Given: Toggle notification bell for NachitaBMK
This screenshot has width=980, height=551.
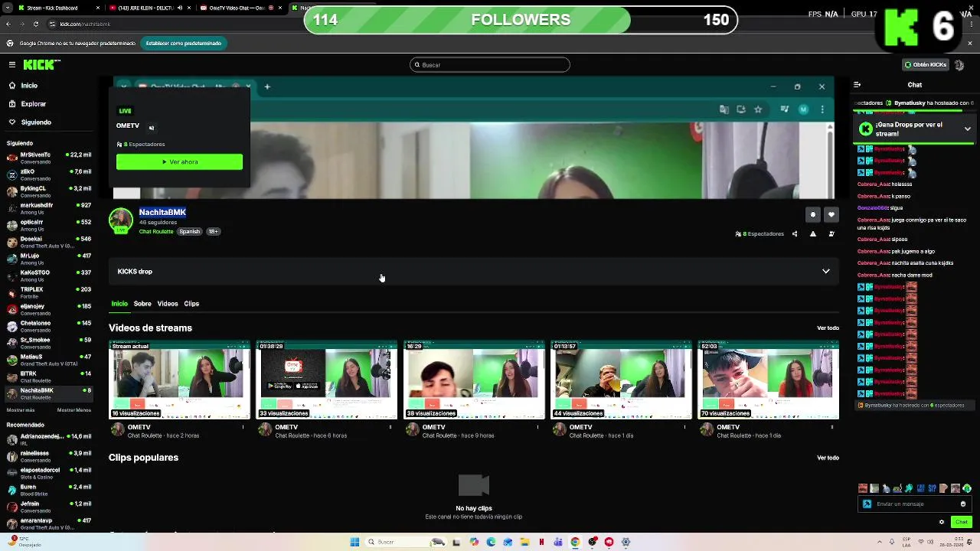Looking at the screenshot, I should [x=813, y=215].
